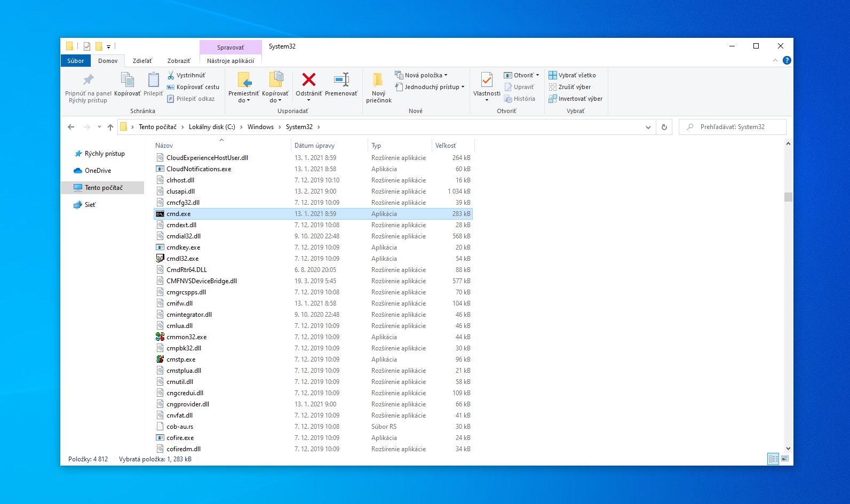Click Spravovať contextual tab

pyautogui.click(x=231, y=47)
